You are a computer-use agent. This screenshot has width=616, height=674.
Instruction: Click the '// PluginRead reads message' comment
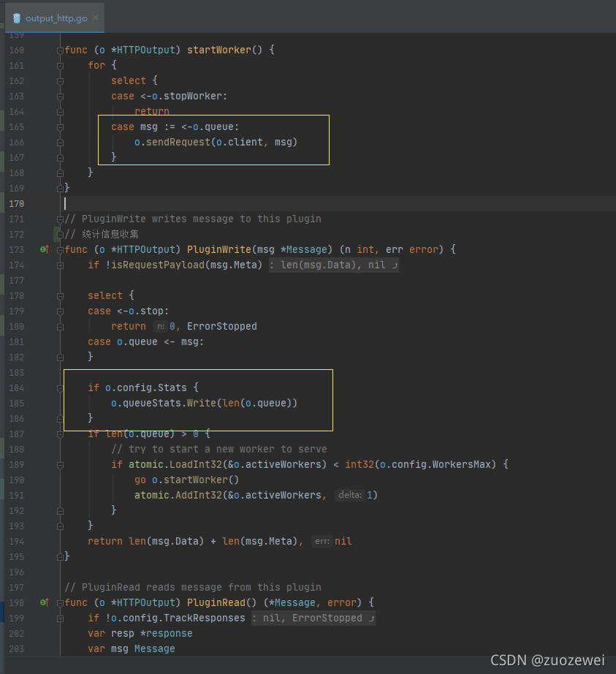[193, 587]
